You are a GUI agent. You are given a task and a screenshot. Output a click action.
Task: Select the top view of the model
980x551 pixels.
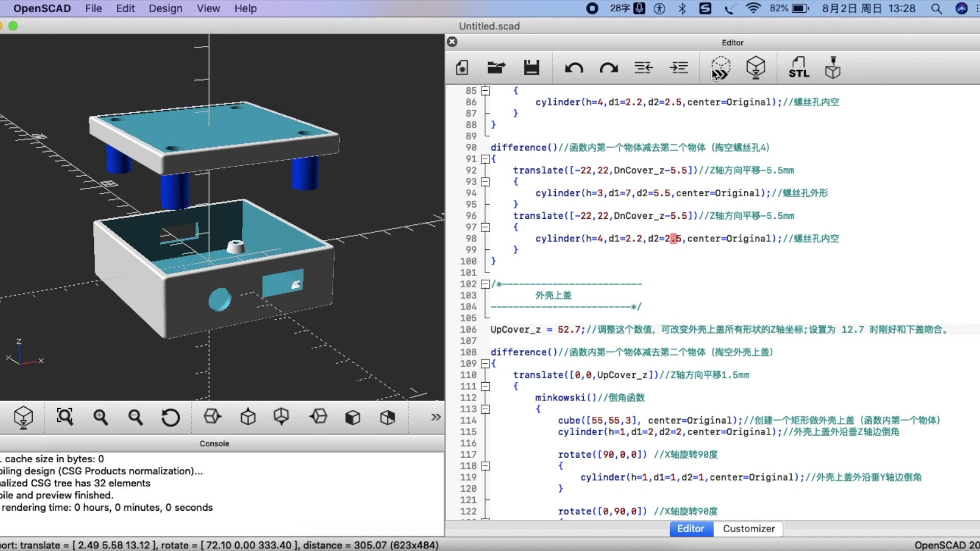248,417
